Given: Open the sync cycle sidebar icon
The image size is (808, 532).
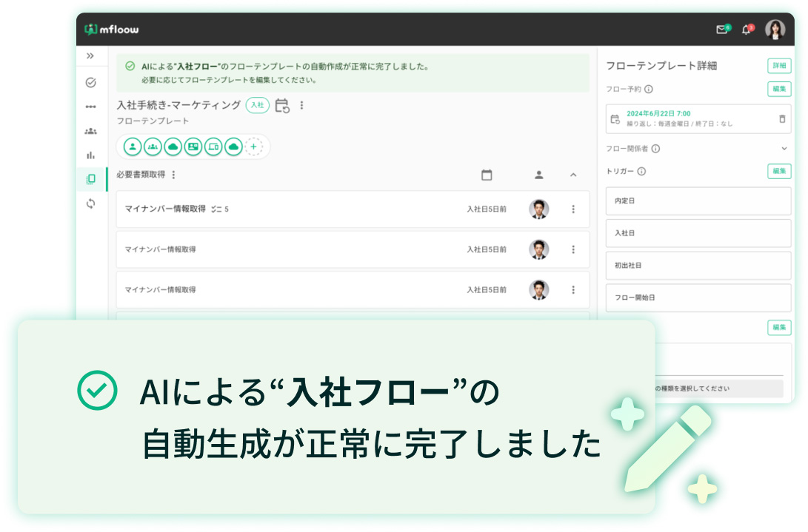Looking at the screenshot, I should click(x=90, y=203).
